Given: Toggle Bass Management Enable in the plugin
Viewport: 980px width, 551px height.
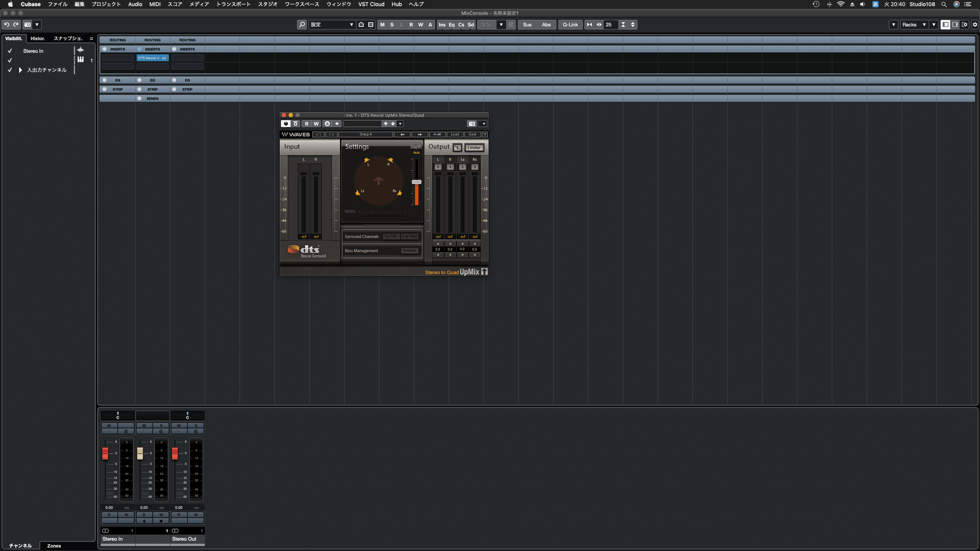Looking at the screenshot, I should [409, 251].
